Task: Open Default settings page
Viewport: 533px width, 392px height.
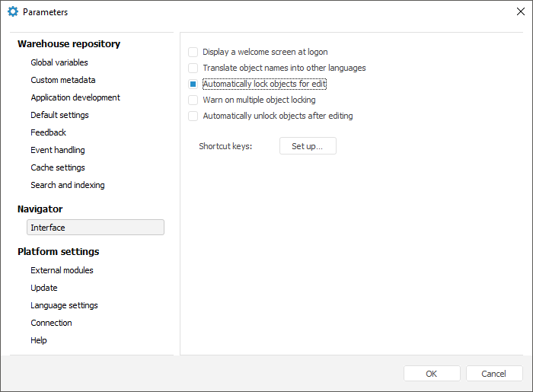Action: click(59, 115)
